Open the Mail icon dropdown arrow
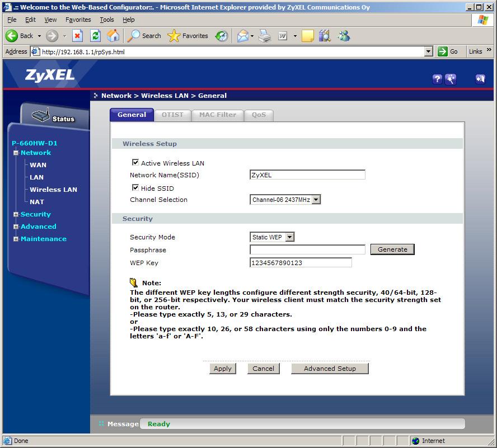The image size is (497, 448). 252,36
